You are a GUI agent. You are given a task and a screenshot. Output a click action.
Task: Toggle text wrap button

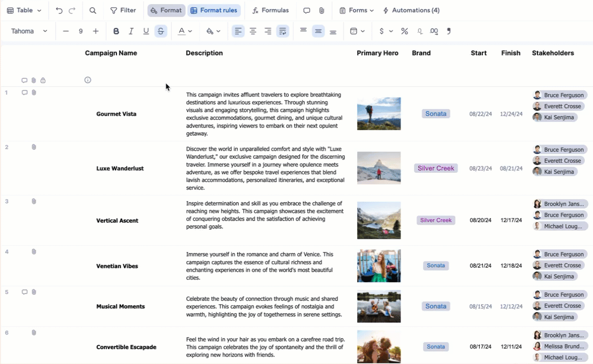[283, 31]
